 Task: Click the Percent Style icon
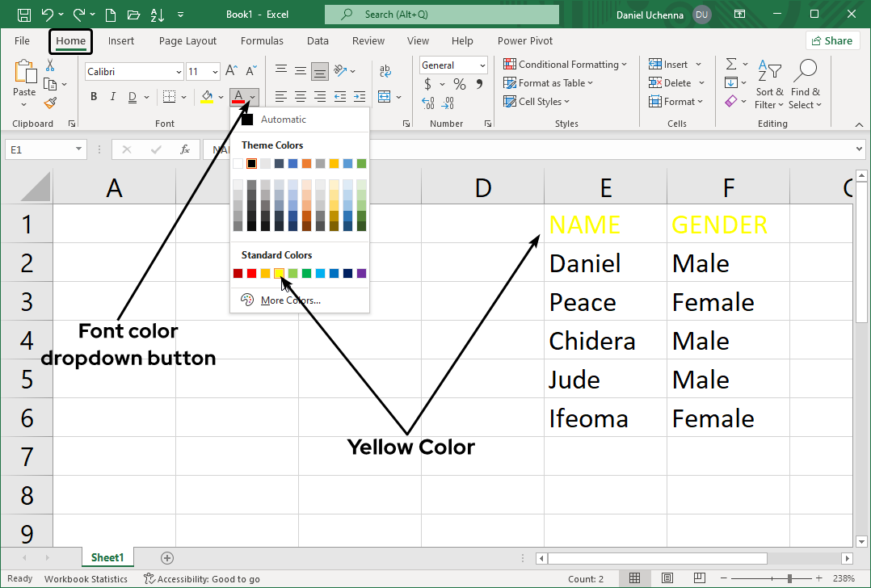459,84
